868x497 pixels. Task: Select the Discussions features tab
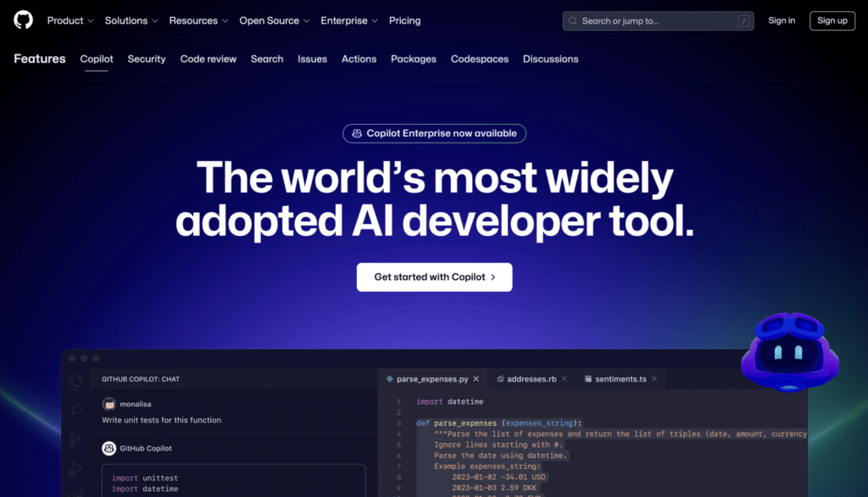click(x=551, y=59)
